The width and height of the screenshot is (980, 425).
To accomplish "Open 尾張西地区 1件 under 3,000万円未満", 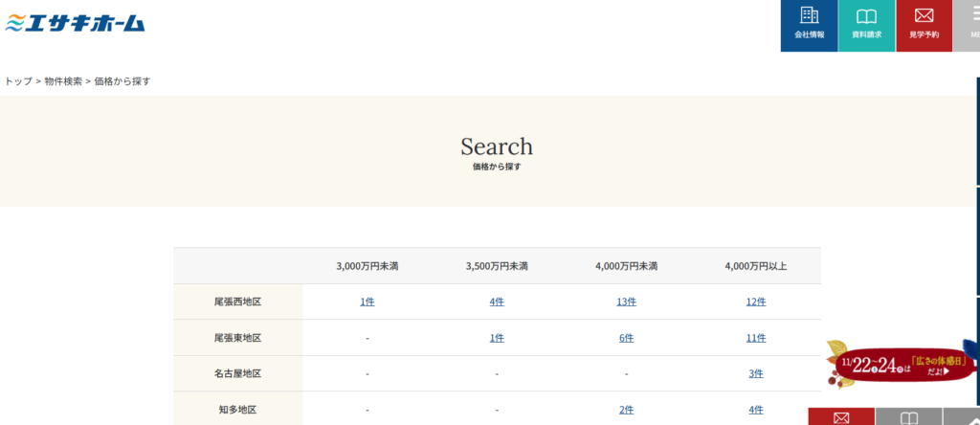I will pos(367,302).
